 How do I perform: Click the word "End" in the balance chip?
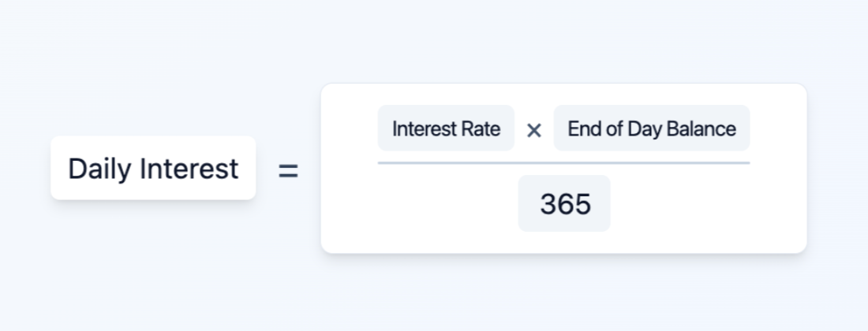[583, 129]
